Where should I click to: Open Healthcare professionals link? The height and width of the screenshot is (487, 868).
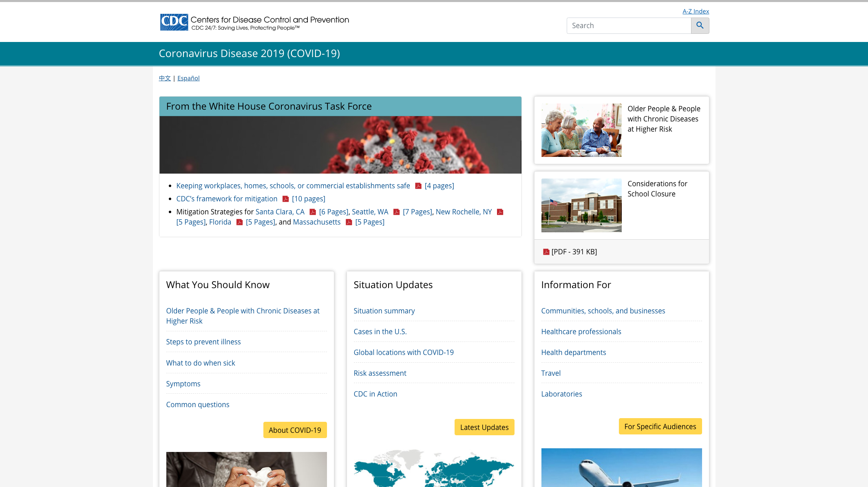581,332
